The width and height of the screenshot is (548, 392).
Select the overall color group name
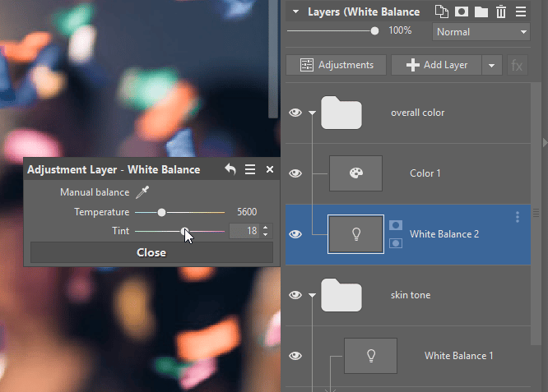(418, 113)
